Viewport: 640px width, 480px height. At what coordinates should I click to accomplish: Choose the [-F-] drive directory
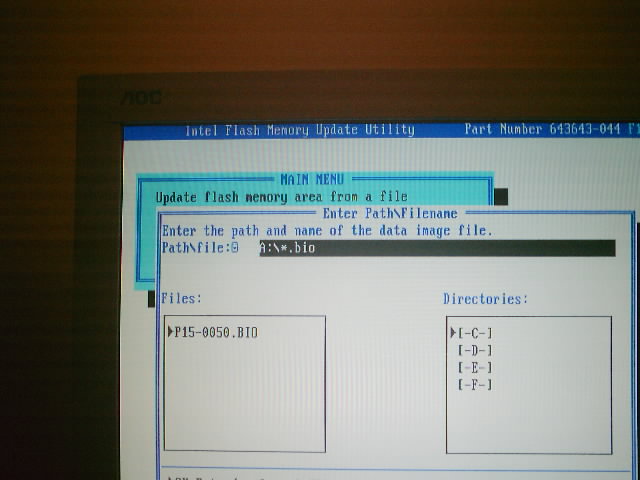(475, 384)
